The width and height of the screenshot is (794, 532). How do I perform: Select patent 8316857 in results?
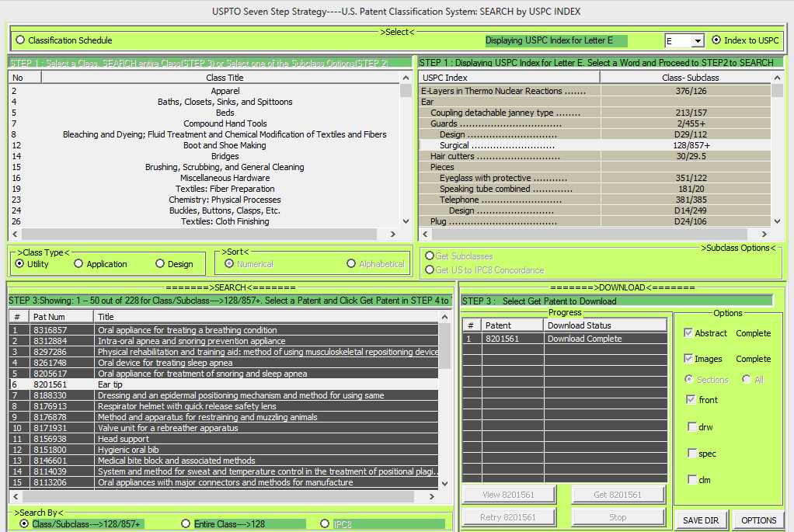tap(224, 330)
